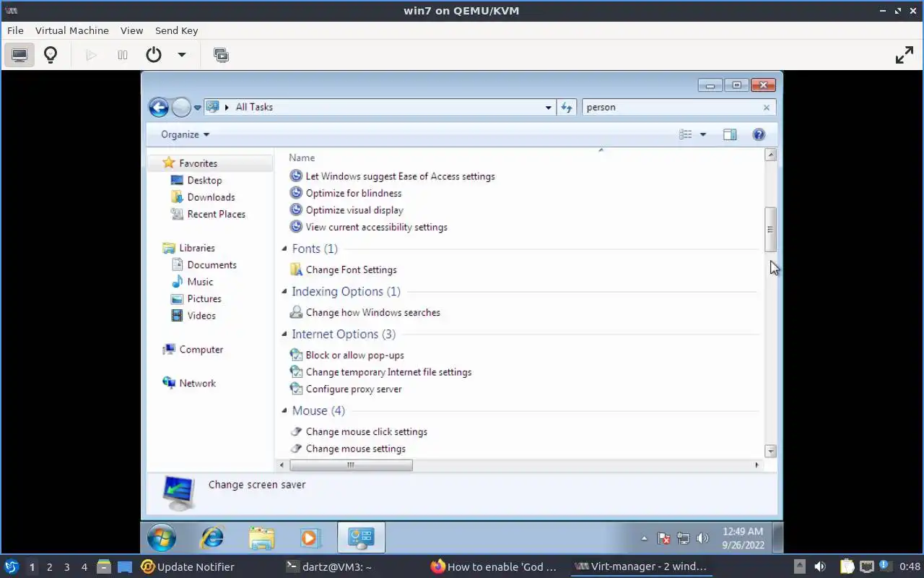Select 'Let Windows suggest Ease of Access settings'

pyautogui.click(x=400, y=176)
